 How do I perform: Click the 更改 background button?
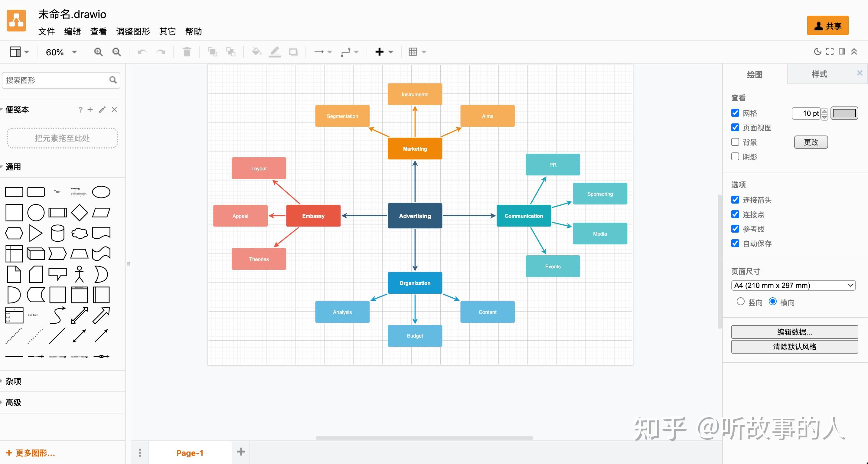[x=811, y=142]
